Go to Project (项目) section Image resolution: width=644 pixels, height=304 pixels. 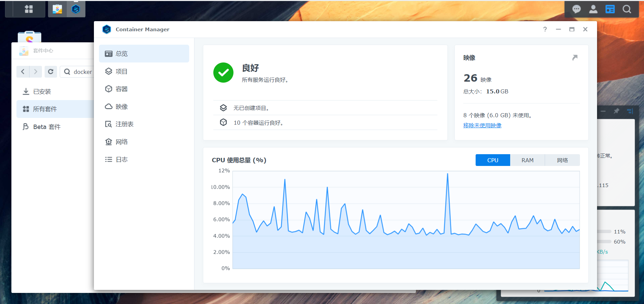(144, 71)
